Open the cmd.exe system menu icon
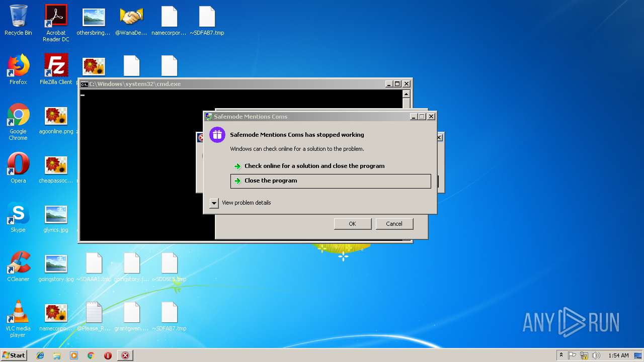Image resolution: width=644 pixels, height=362 pixels. (x=85, y=84)
